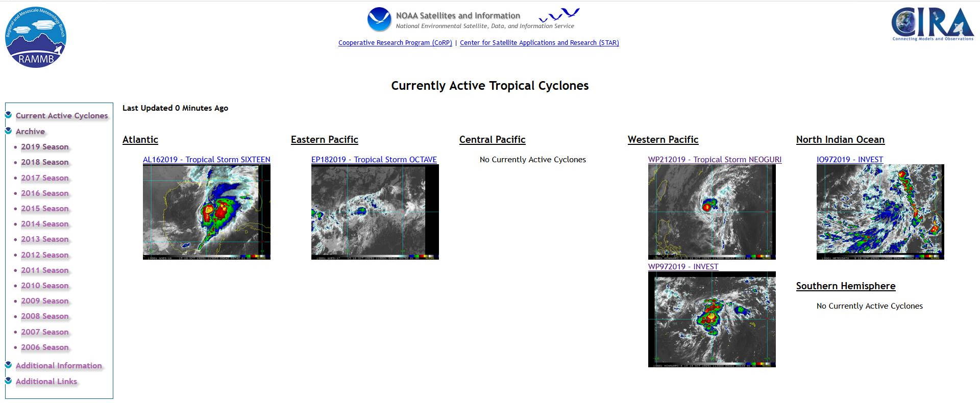980x403 pixels.
Task: Open the 2019 Season archive
Action: tap(45, 147)
